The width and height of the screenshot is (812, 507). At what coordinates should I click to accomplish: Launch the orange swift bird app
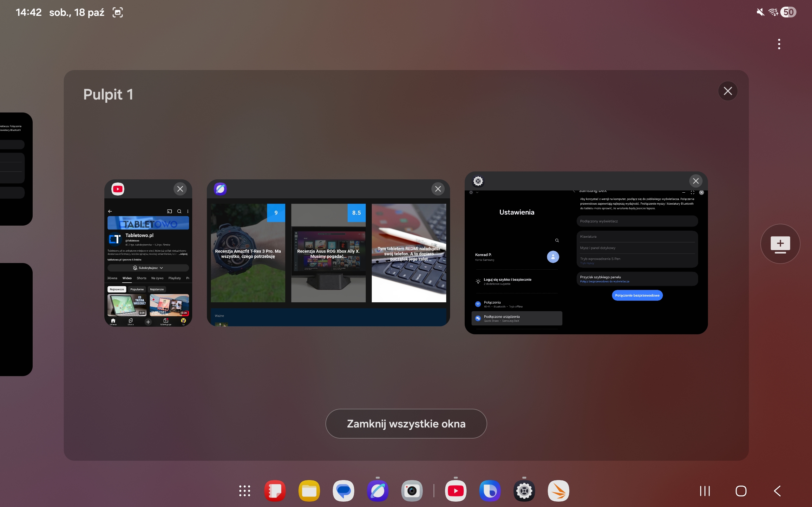coord(558,491)
